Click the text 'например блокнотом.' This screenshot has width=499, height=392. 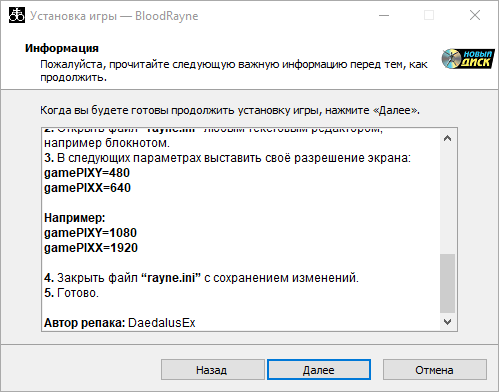point(107,143)
